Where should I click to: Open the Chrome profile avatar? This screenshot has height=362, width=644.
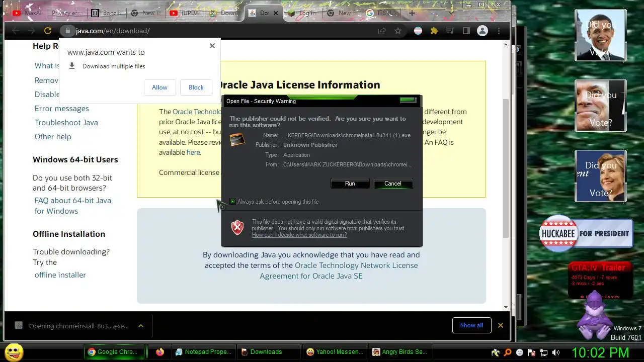click(482, 31)
